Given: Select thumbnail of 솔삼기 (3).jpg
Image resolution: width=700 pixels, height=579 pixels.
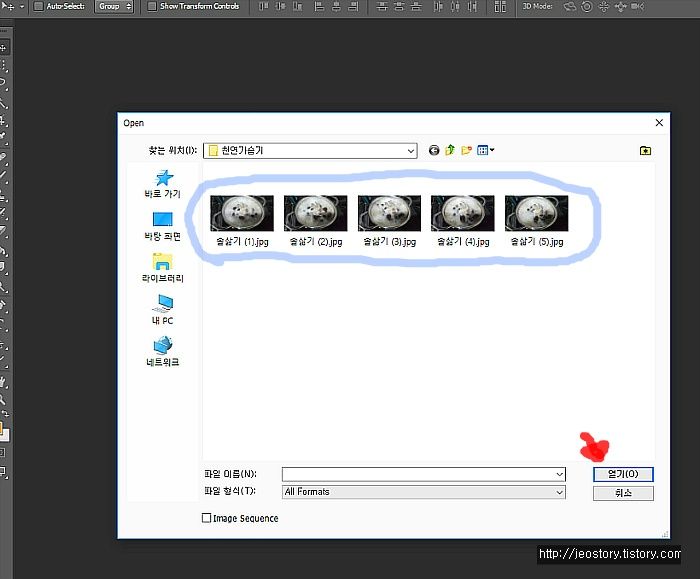Looking at the screenshot, I should tap(389, 213).
